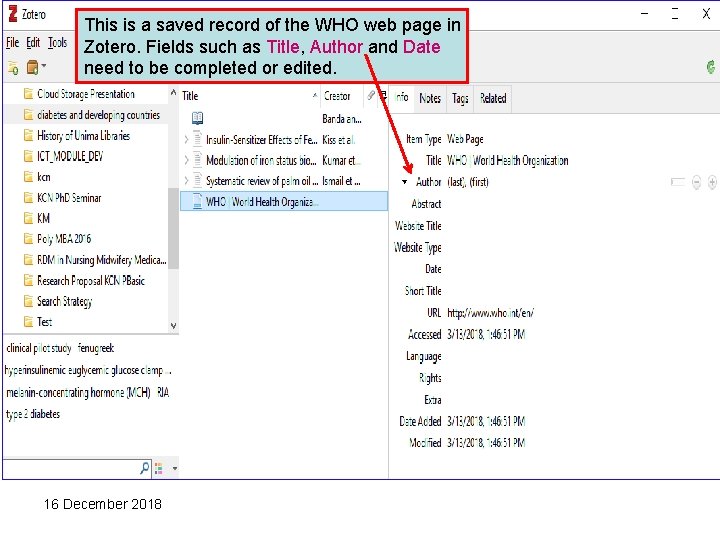The width and height of the screenshot is (720, 540).
Task: Select Modulation of iron status article
Action: point(284,160)
